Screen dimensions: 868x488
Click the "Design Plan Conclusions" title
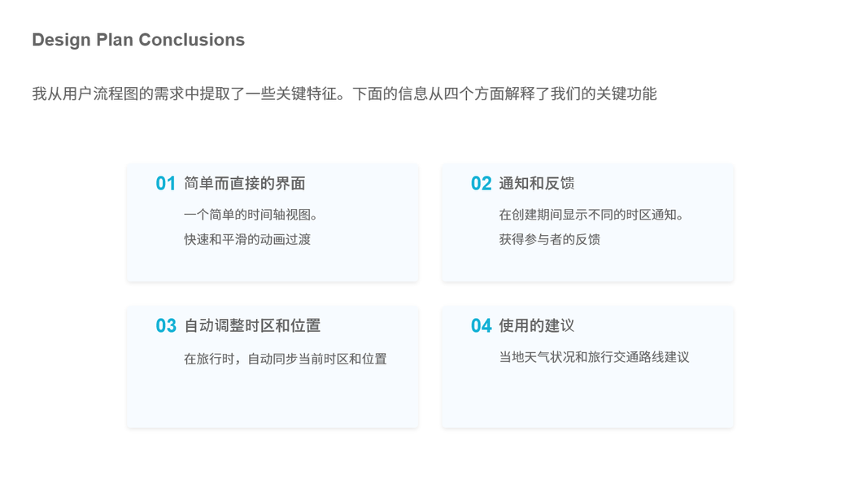[138, 40]
